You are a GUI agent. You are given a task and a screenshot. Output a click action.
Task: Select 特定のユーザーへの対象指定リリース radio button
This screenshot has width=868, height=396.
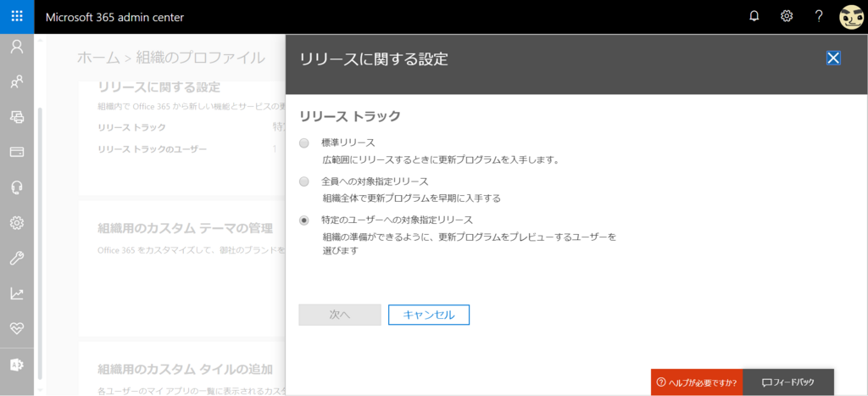[304, 220]
